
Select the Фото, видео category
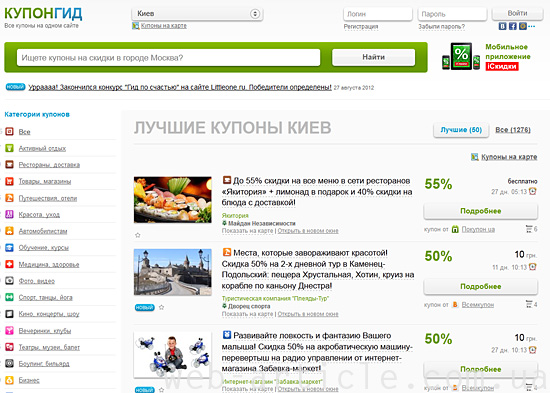36,281
